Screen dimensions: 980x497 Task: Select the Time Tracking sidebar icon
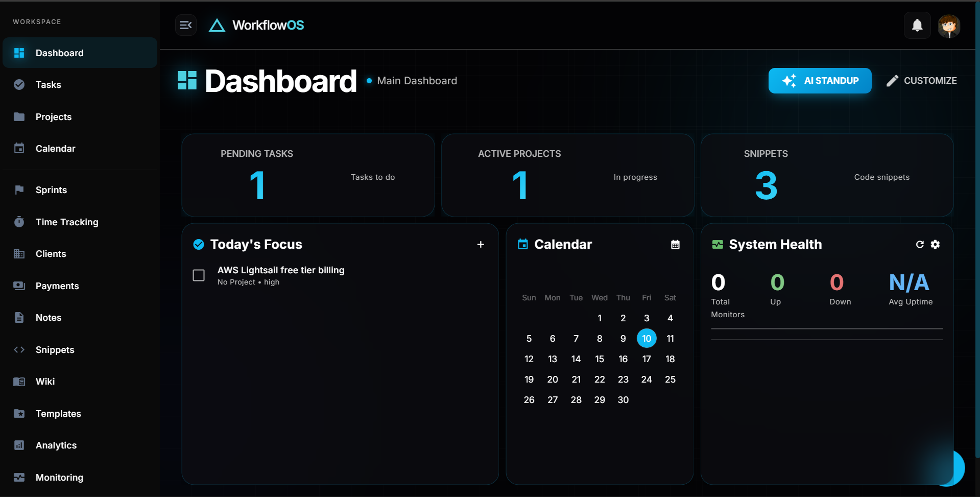point(19,222)
